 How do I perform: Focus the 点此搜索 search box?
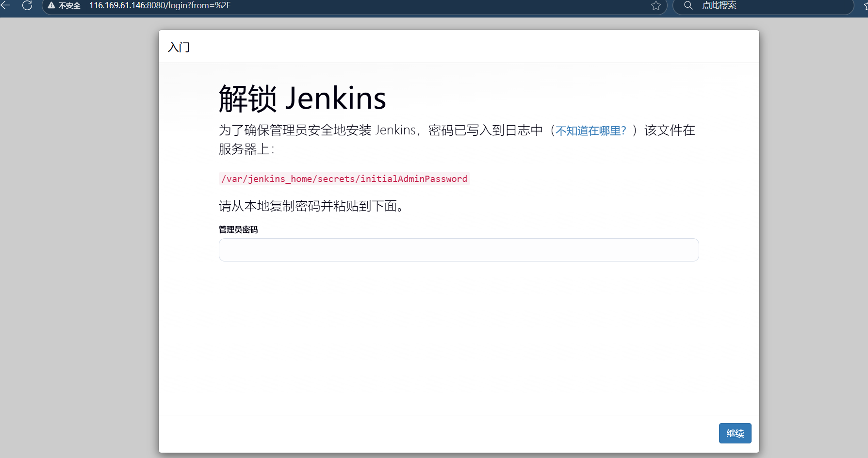point(763,5)
